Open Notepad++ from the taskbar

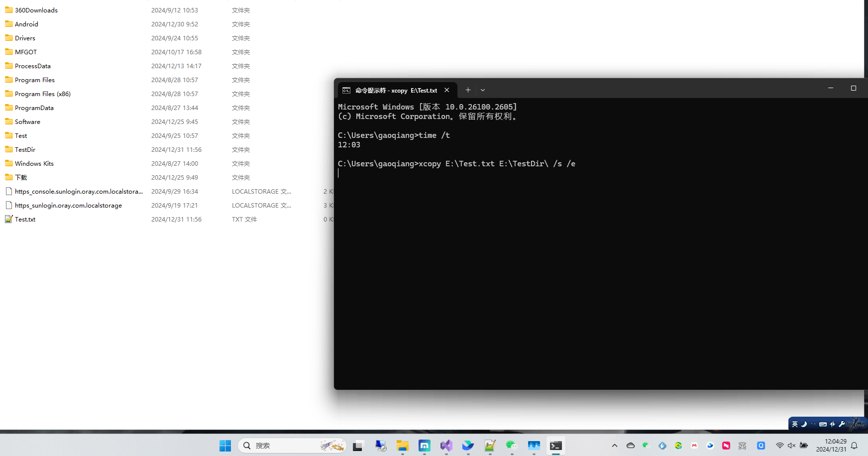tap(490, 446)
